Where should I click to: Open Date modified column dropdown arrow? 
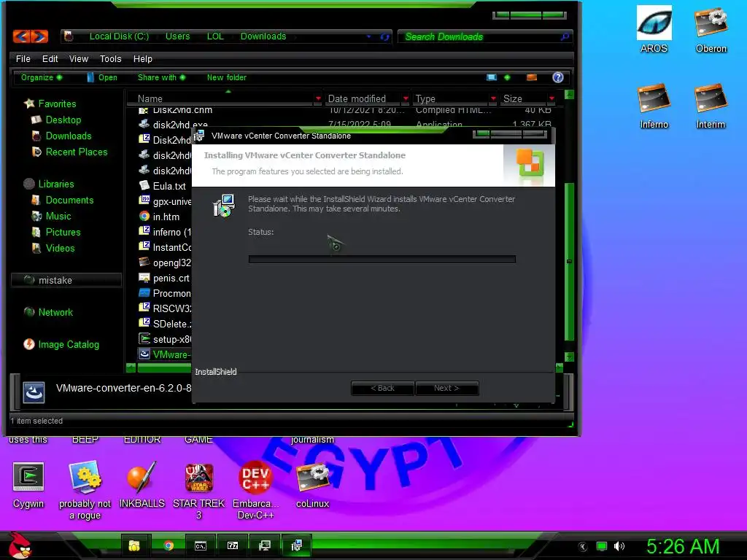point(406,98)
